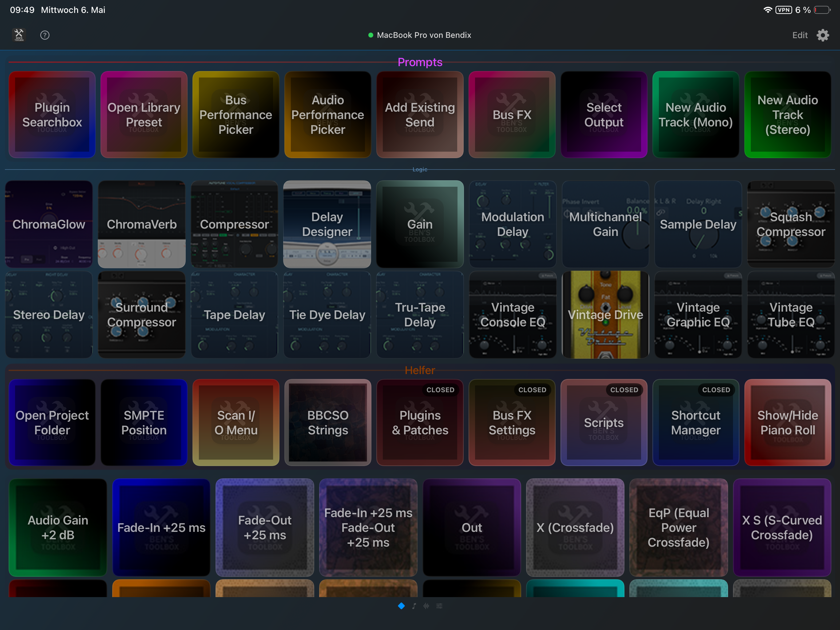Tap the Bus FX prompt tile
Image resolution: width=840 pixels, height=630 pixels.
[512, 114]
